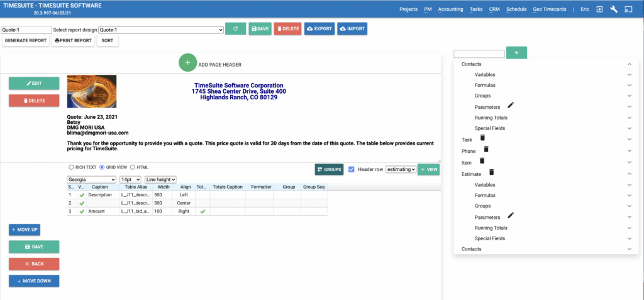Screen dimensions: 644x300
Task: Click trash icon next to Item
Action: (x=482, y=160)
